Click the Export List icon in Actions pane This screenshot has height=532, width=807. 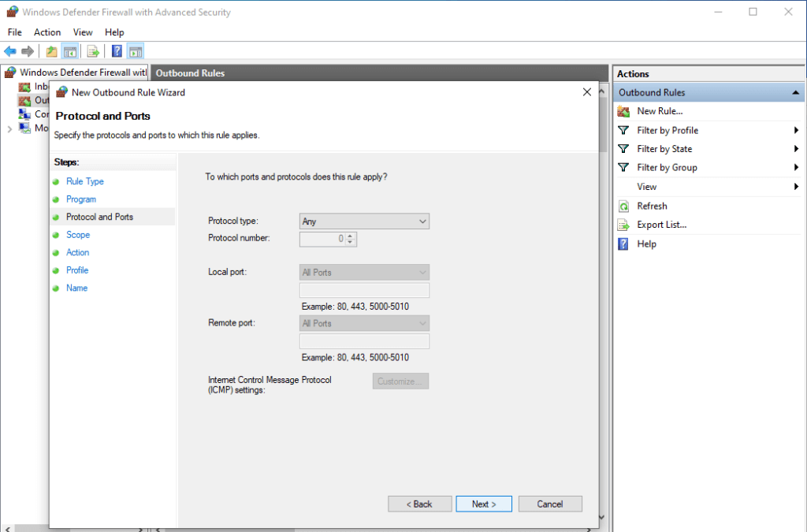[624, 225]
